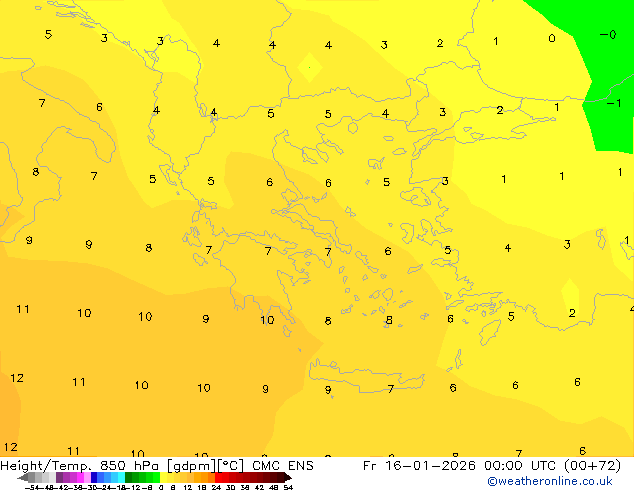Click the 'Fr 16-01-2026 00:00 UTC (00+72)' timestamp
The width and height of the screenshot is (634, 490).
(492, 466)
